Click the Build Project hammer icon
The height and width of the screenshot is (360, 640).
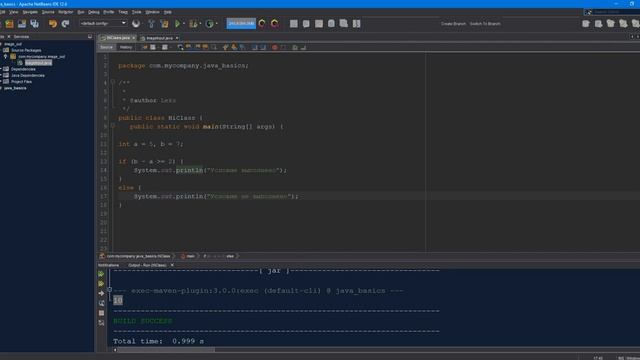151,24
